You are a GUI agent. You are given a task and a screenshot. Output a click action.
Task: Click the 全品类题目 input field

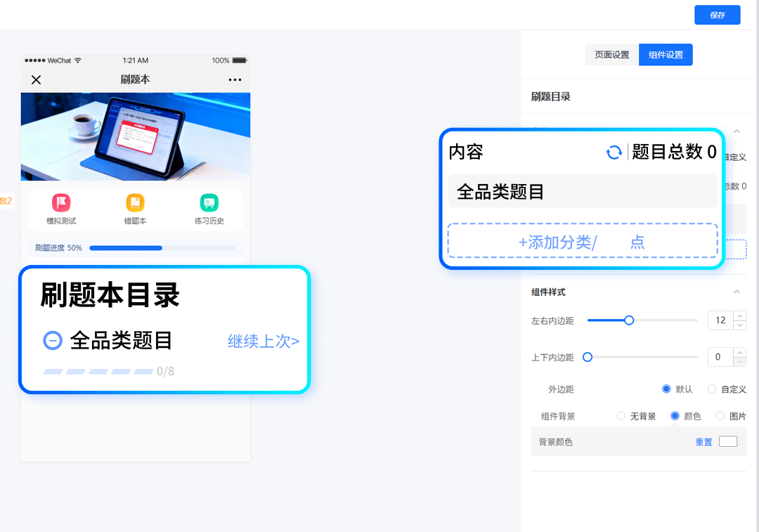pyautogui.click(x=582, y=190)
